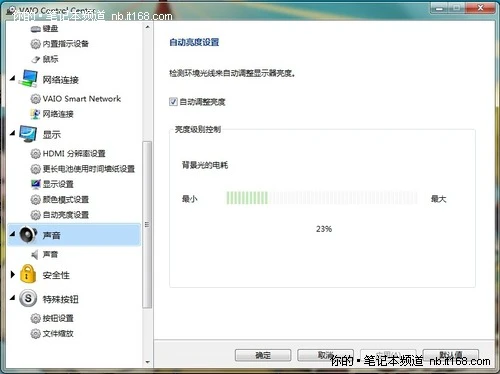Click the sidebar scroll down arrow
The image size is (500, 374).
(x=147, y=362)
